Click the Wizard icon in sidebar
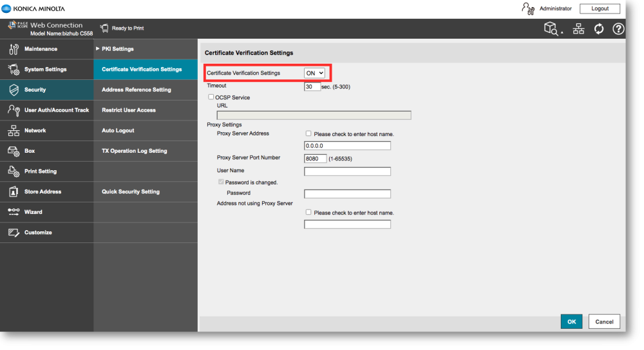Viewport: 644px width, 350px height. 14,212
